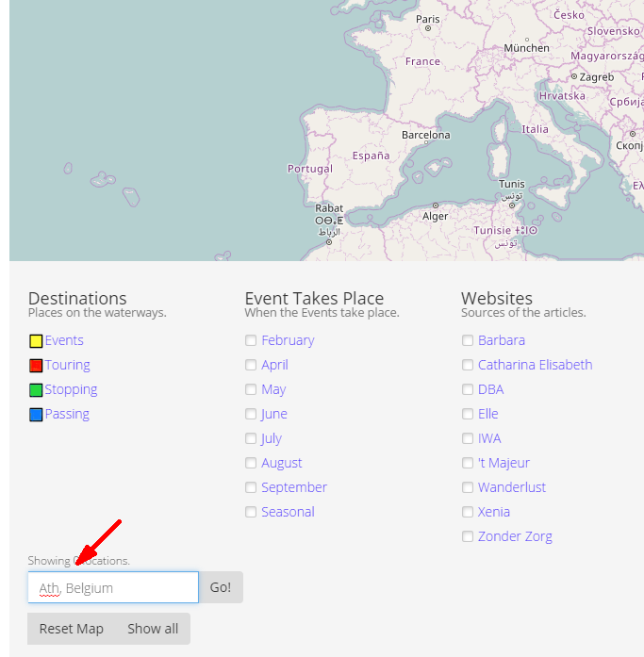Click the yellow Events color swatch
The width and height of the screenshot is (644, 657).
36,341
